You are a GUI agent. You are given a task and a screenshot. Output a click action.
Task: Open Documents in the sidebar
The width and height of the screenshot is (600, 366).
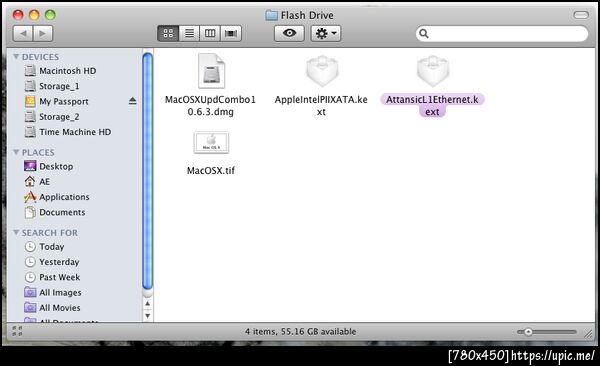pyautogui.click(x=62, y=212)
